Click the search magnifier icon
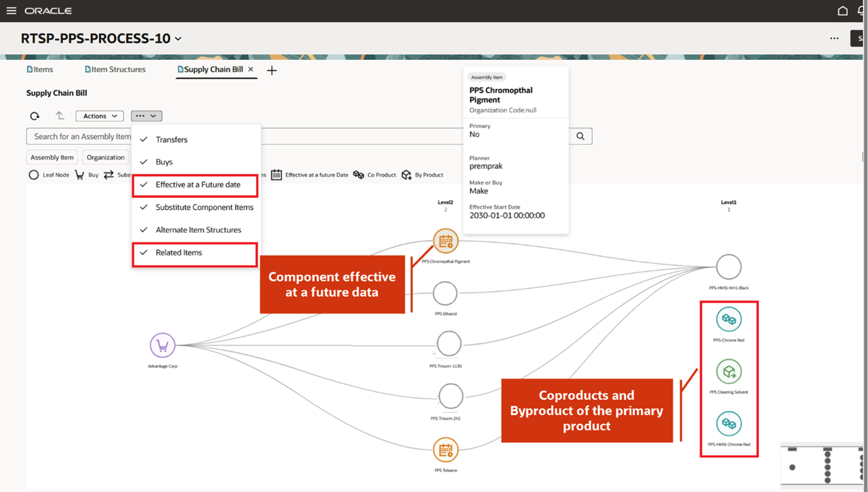 [x=581, y=136]
